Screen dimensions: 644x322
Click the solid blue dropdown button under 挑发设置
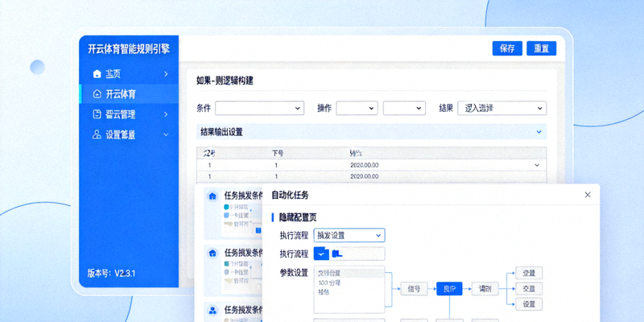[321, 254]
